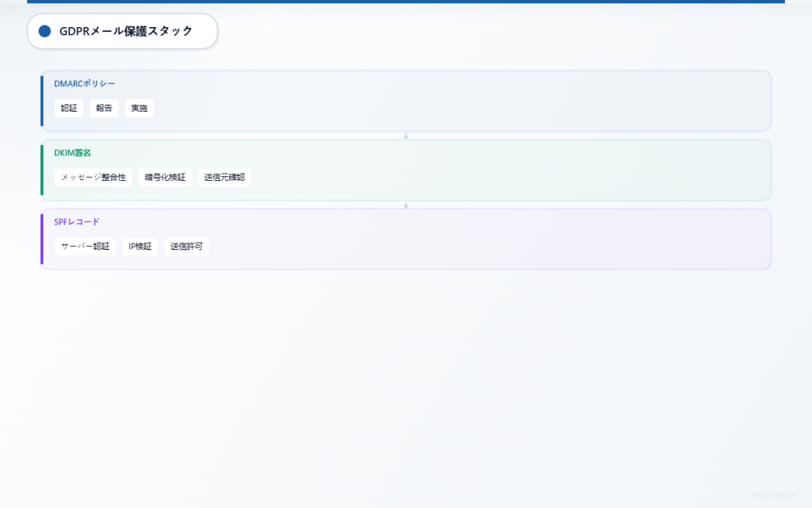Image resolution: width=812 pixels, height=508 pixels.
Task: Click the green accent bar on the DKIM card
Action: [x=44, y=170]
